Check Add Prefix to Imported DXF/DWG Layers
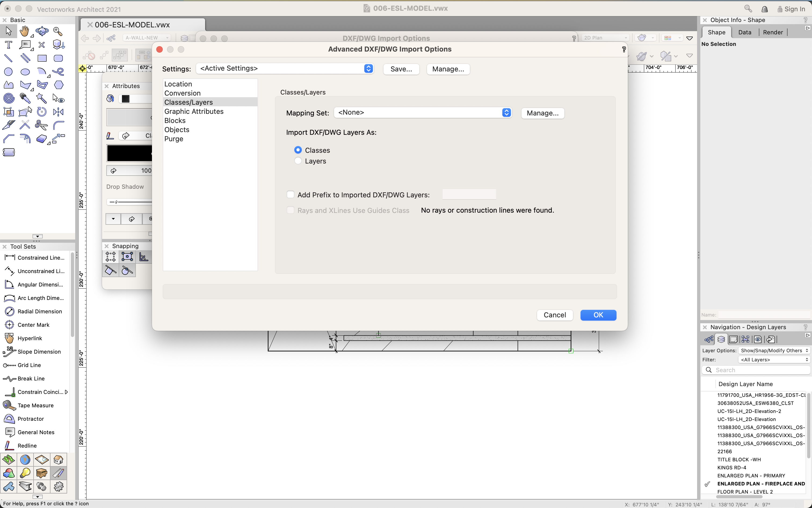The width and height of the screenshot is (812, 508). 291,194
